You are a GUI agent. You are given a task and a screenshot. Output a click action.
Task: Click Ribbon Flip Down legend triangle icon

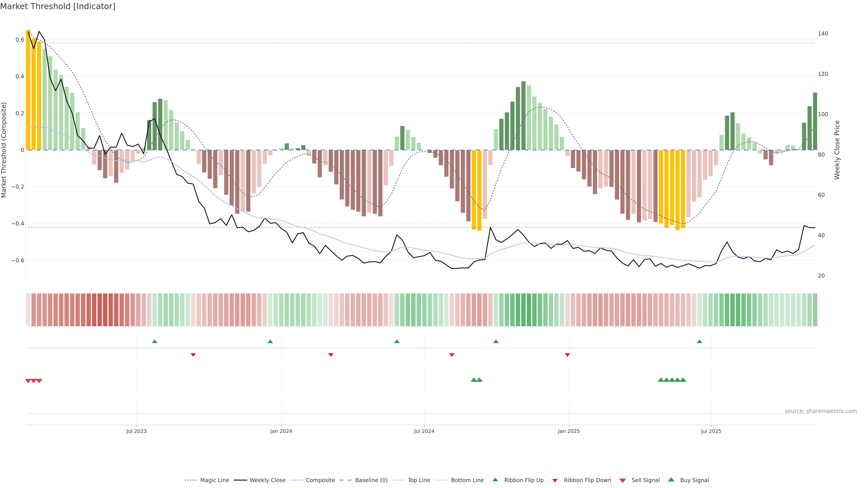(x=555, y=481)
